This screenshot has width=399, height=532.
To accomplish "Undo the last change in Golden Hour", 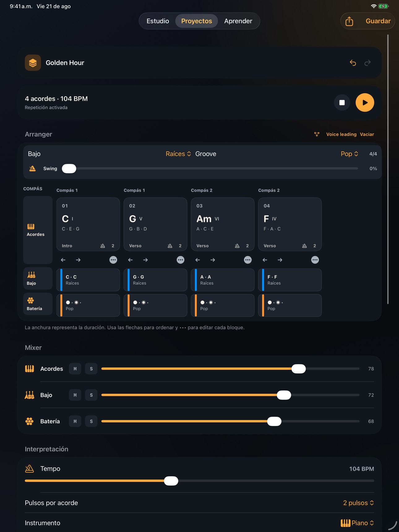I will [x=353, y=63].
